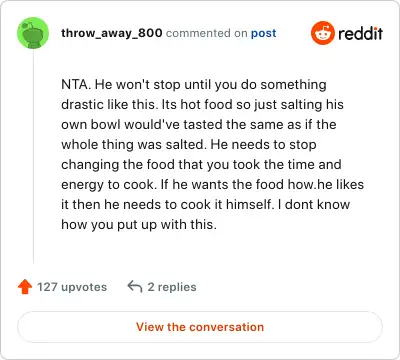Click the green Snoo avatar of throw_away_800
The height and width of the screenshot is (360, 400).
33,33
